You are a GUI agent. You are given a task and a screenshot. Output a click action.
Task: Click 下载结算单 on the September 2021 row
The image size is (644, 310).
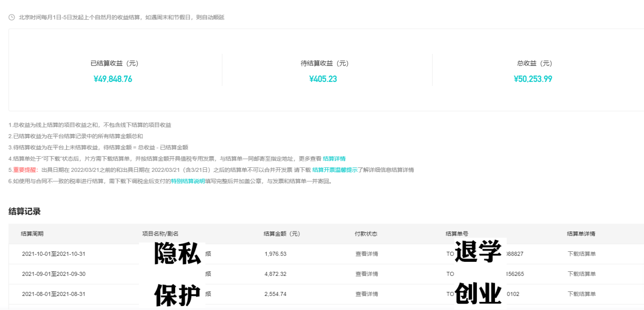[x=582, y=274]
